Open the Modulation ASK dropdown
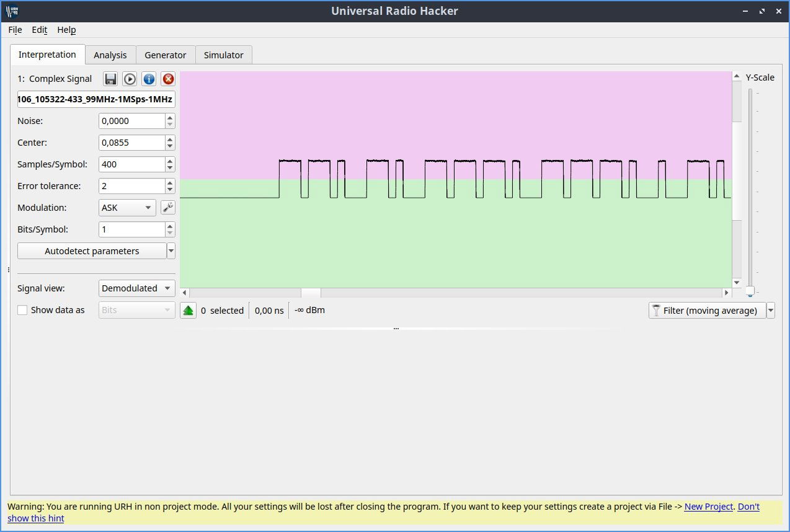The height and width of the screenshot is (532, 790). [128, 208]
